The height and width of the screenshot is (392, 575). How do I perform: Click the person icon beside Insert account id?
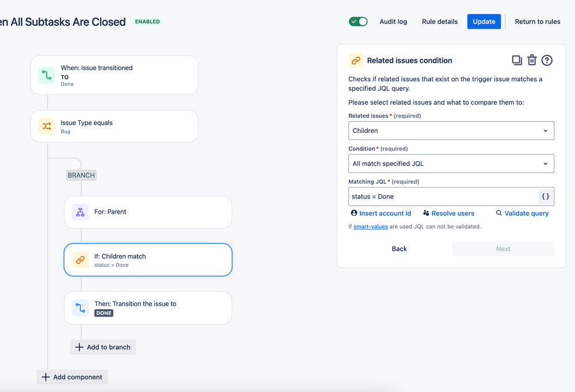click(x=354, y=213)
